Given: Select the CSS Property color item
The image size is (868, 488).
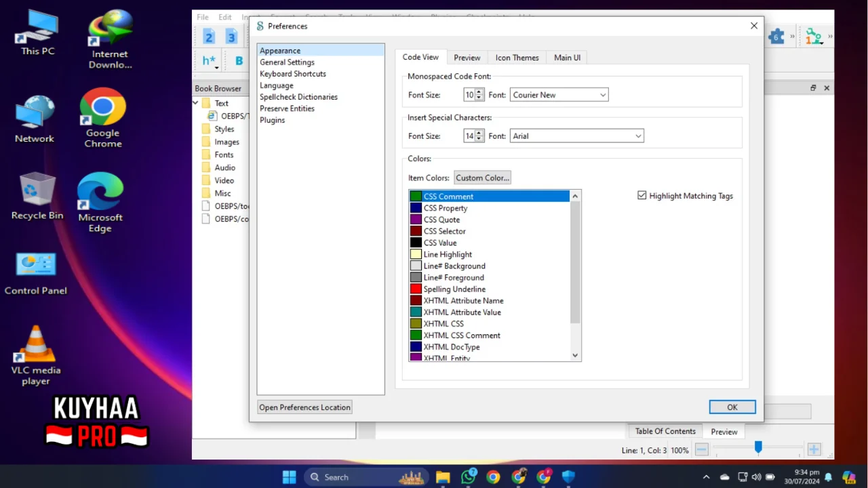Looking at the screenshot, I should [489, 208].
